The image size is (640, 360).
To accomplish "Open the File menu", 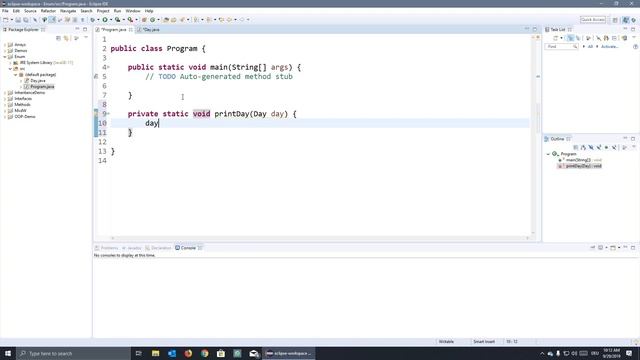I will (5, 11).
